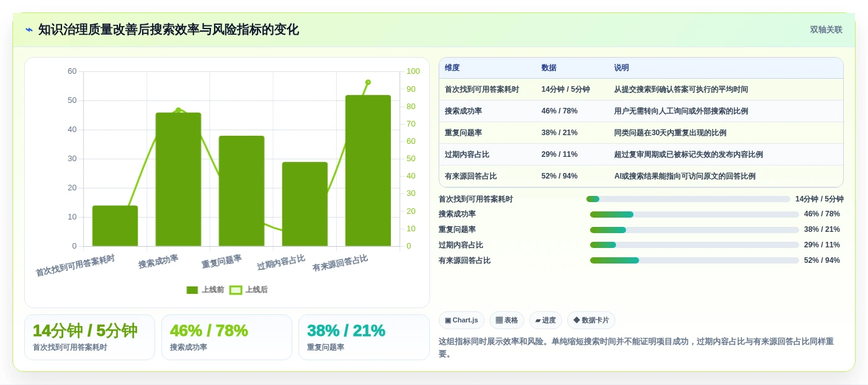Select the 数据卡片 tag
The image size is (868, 385).
591,320
